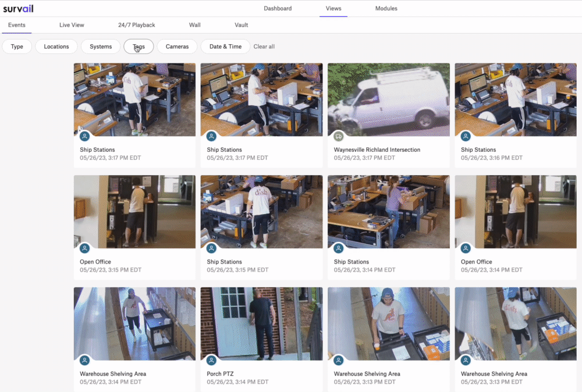Click the 3:14 PM timestamp under Open Office
The width and height of the screenshot is (582, 392).
[x=492, y=270]
